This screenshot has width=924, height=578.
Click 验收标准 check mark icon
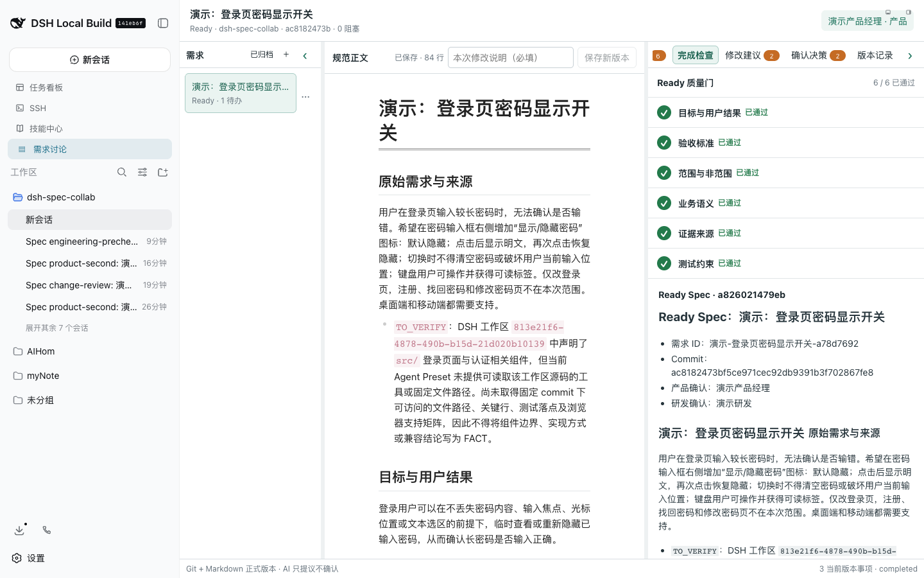click(664, 143)
